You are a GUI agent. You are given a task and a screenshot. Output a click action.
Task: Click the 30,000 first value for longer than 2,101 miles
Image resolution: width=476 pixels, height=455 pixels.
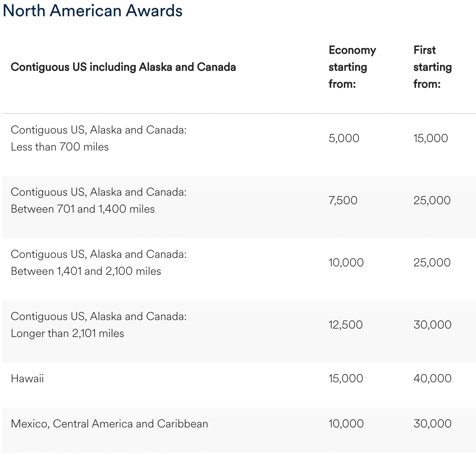pyautogui.click(x=432, y=325)
